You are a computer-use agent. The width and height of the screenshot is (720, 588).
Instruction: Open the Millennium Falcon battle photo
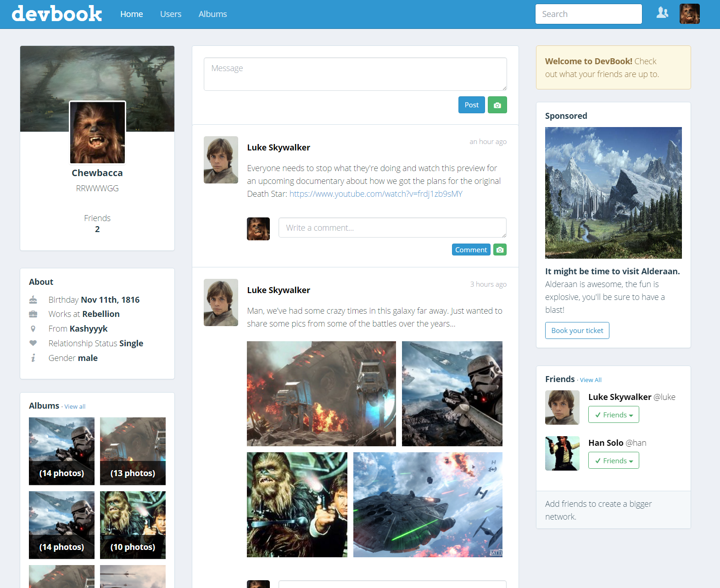click(x=428, y=505)
